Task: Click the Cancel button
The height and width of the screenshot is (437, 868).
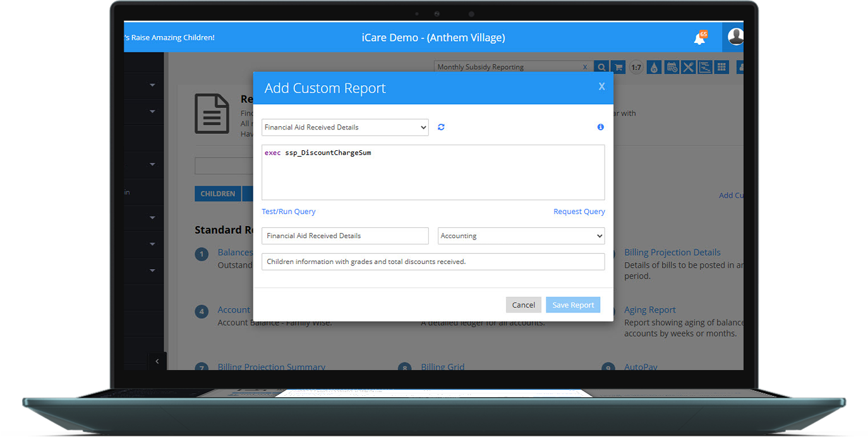Action: (x=524, y=305)
